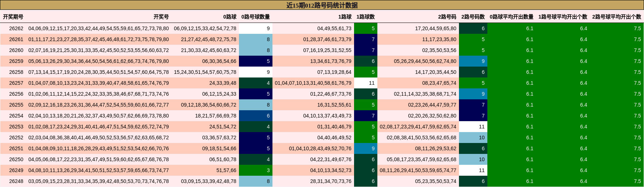
Task: Click the 6.4 average in row 26255
Action: click(584, 105)
